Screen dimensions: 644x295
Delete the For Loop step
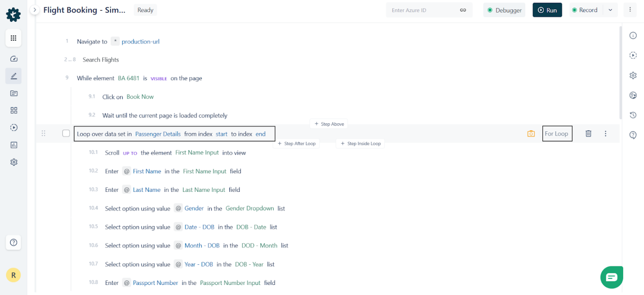[588, 133]
